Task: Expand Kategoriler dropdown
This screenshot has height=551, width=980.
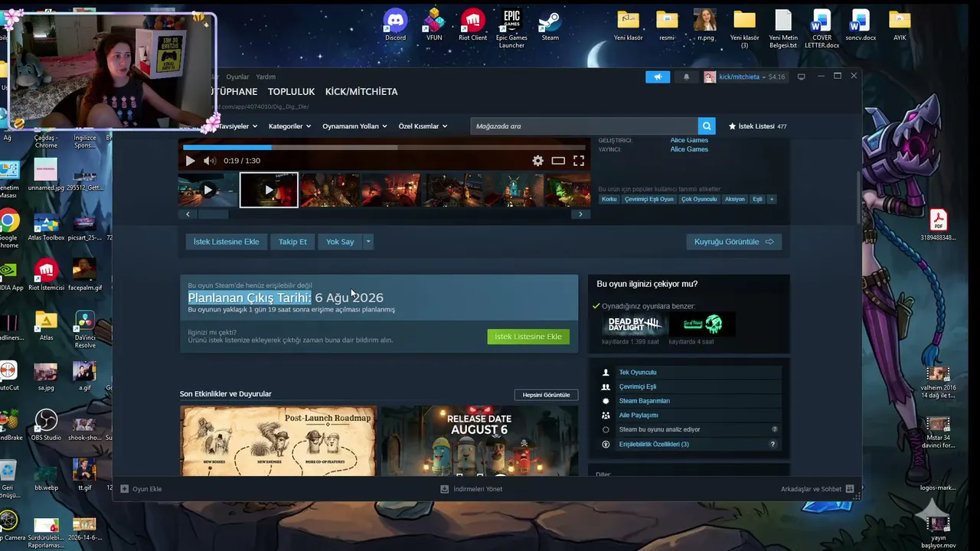Action: tap(289, 126)
